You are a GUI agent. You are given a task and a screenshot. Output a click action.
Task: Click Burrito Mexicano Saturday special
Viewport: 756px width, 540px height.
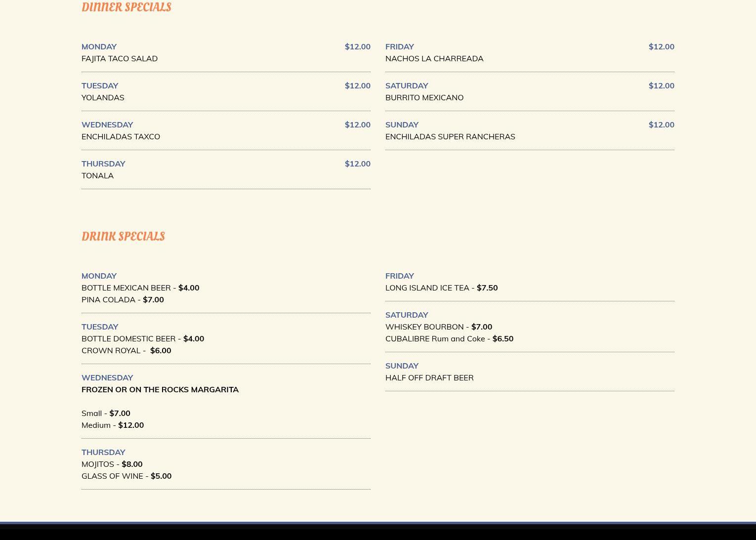[424, 97]
